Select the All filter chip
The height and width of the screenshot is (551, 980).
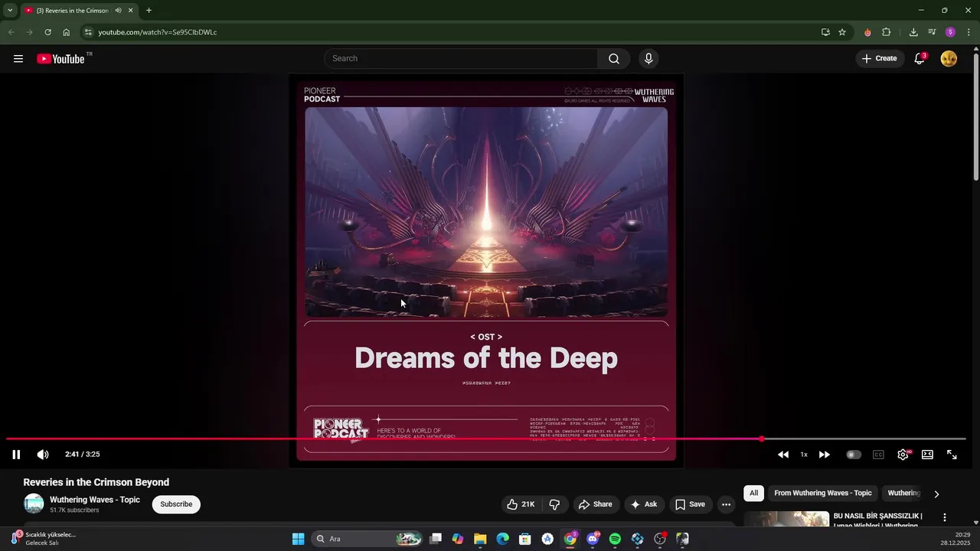[754, 494]
